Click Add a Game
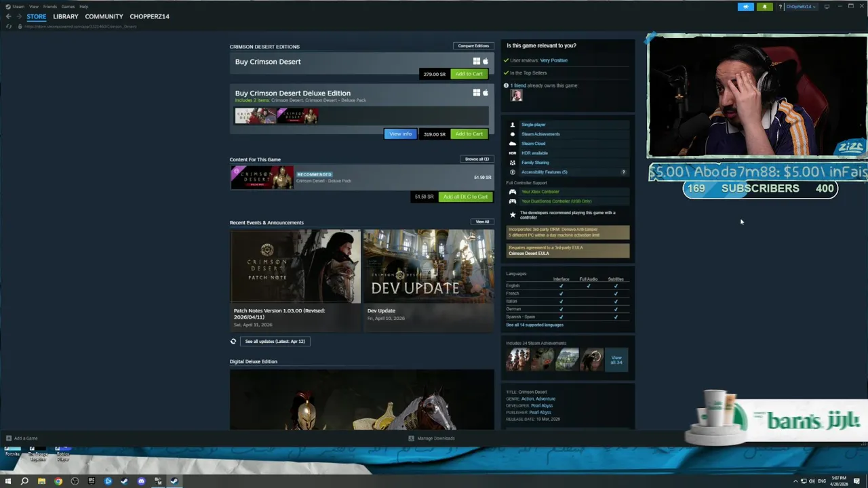Viewport: 868px width, 488px height. click(22, 439)
